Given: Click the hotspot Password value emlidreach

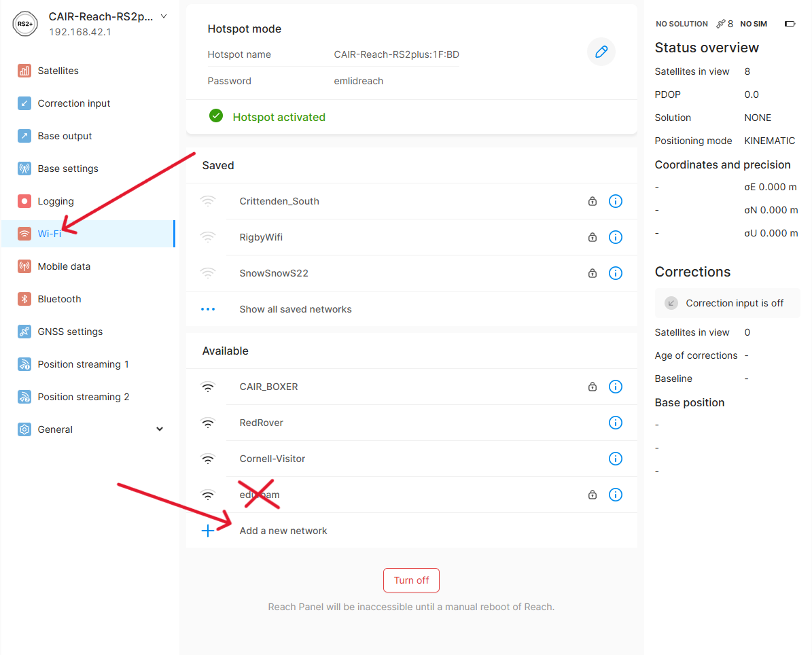Looking at the screenshot, I should [358, 81].
